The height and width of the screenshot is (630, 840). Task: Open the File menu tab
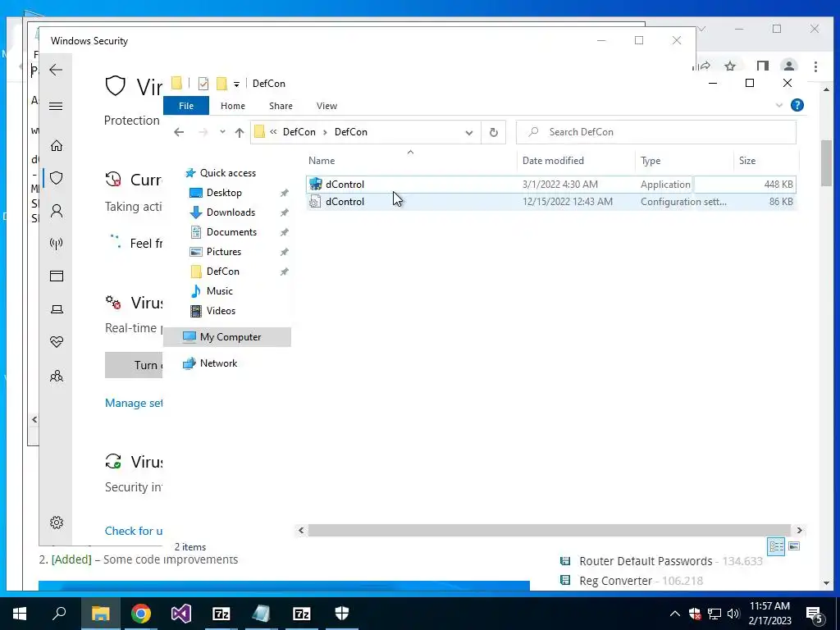pyautogui.click(x=186, y=106)
